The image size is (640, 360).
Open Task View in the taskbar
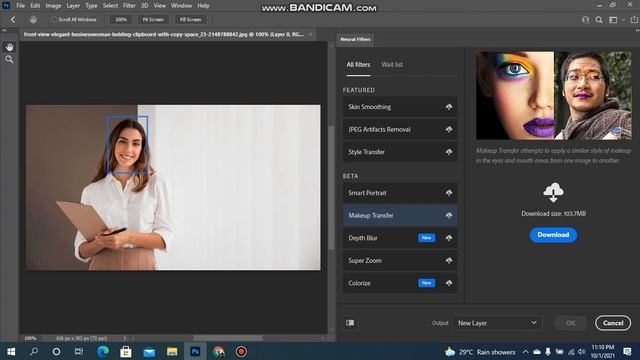pos(79,351)
